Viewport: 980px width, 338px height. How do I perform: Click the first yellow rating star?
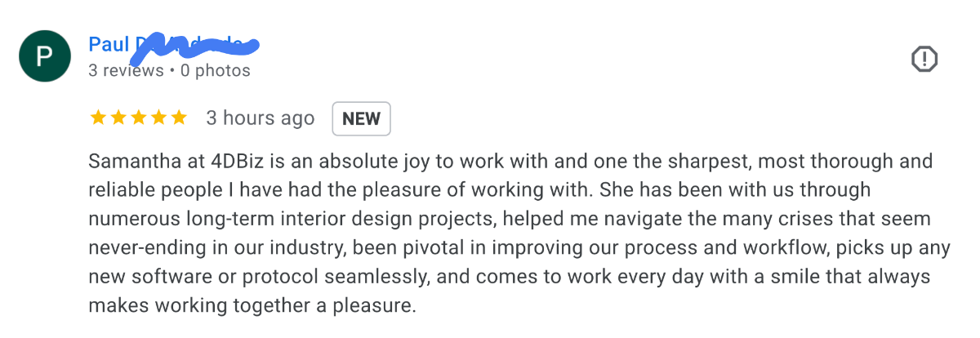pos(98,118)
